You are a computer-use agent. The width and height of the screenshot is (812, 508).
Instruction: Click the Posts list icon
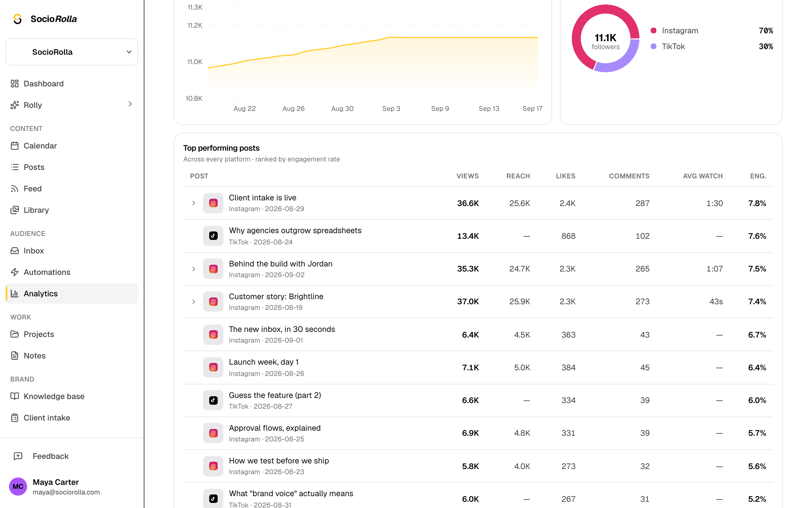point(14,167)
